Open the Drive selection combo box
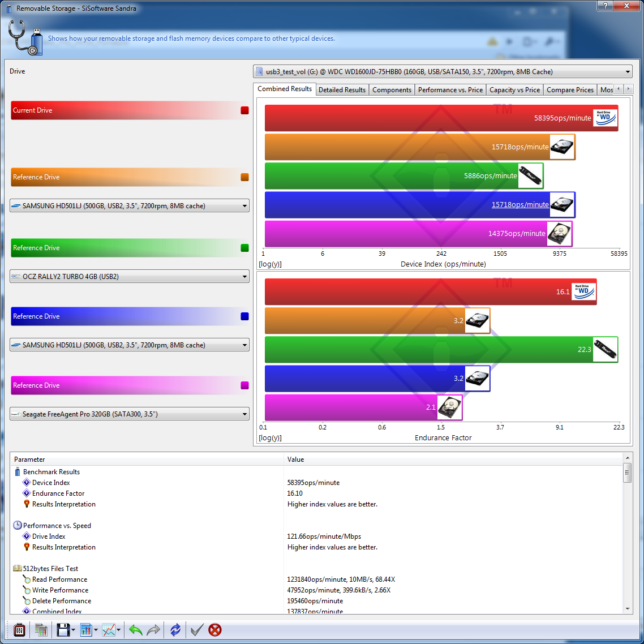 click(x=443, y=72)
